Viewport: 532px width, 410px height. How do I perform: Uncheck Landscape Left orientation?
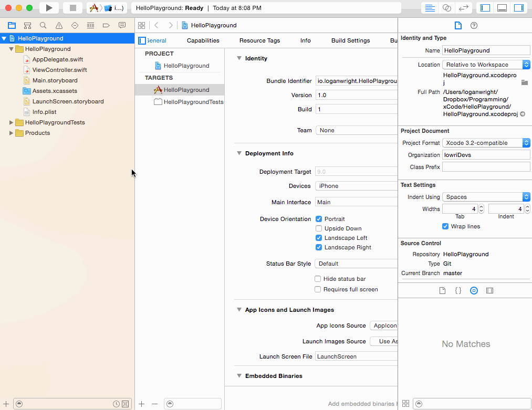(319, 238)
